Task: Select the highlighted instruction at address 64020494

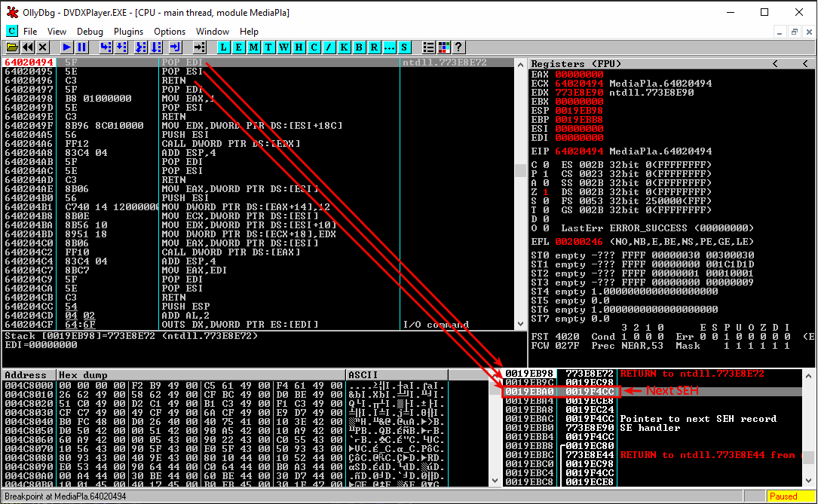Action: (259, 63)
